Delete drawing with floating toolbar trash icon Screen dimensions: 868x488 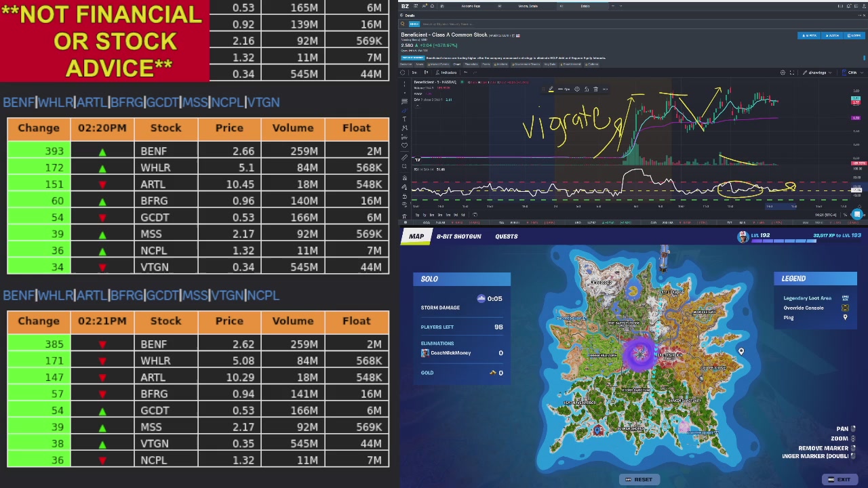595,89
